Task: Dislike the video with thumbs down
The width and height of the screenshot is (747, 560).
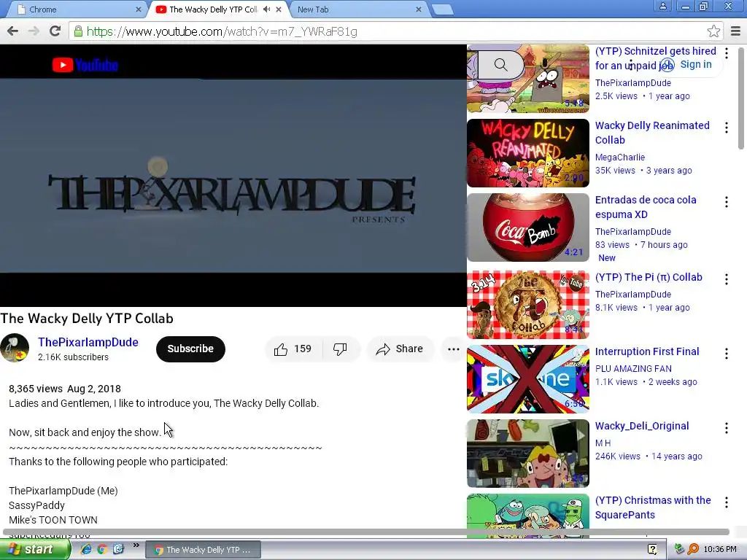Action: click(x=340, y=349)
